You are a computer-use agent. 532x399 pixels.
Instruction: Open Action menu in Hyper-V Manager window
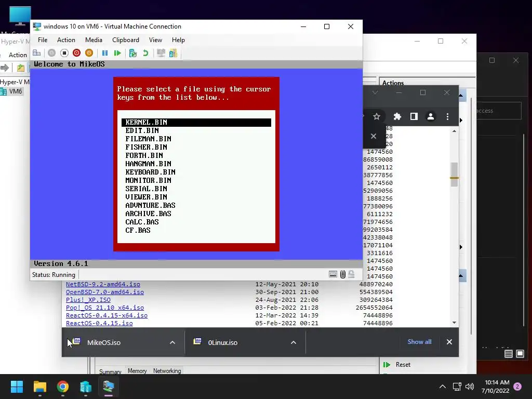click(x=18, y=55)
